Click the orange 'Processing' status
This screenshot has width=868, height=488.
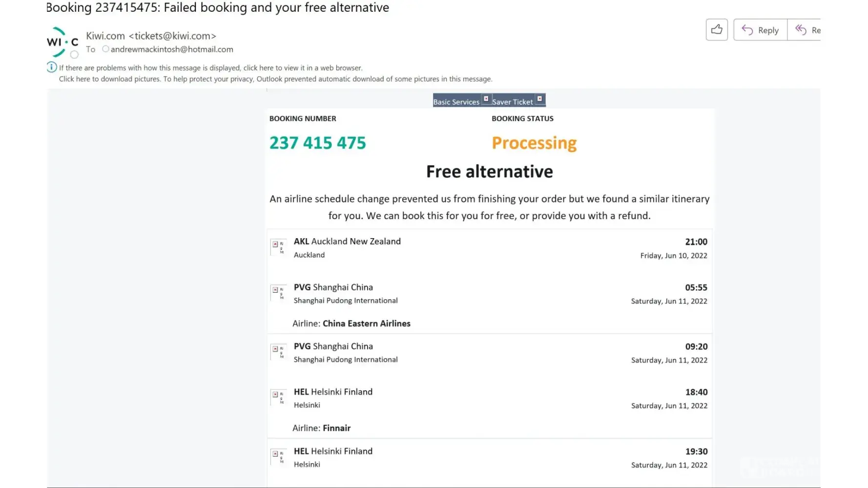(x=534, y=143)
